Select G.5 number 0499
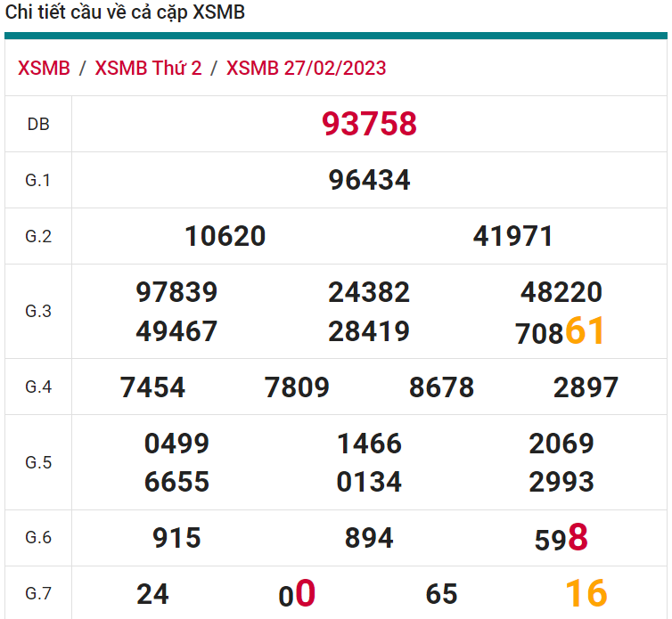 click(x=176, y=444)
